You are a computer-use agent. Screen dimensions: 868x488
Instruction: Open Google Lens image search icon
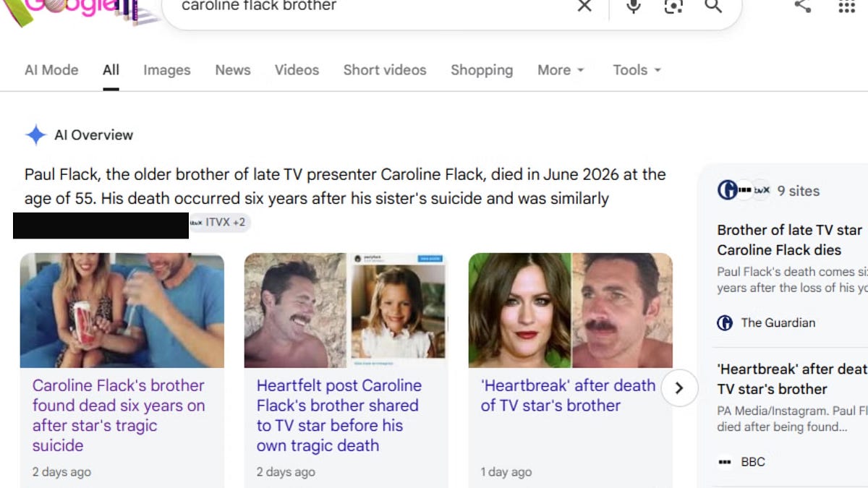673,6
